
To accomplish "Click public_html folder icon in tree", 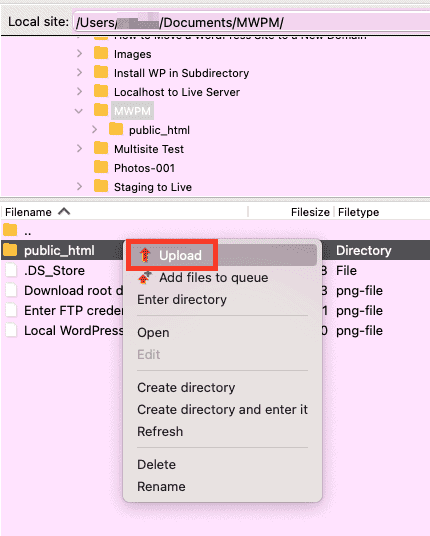I will pos(116,129).
